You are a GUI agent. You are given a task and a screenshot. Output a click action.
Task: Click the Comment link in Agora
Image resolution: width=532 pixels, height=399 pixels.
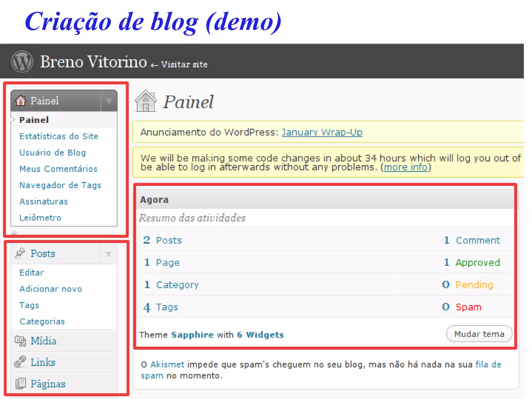click(x=478, y=240)
